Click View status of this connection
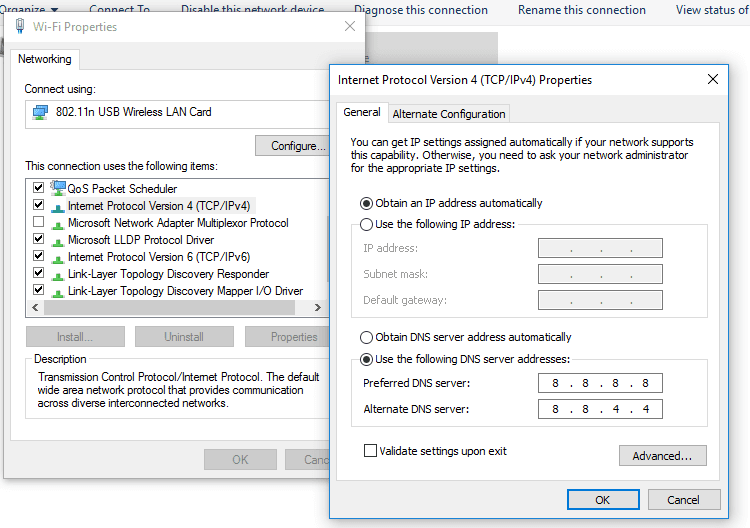Image resolution: width=750 pixels, height=528 pixels. point(712,10)
